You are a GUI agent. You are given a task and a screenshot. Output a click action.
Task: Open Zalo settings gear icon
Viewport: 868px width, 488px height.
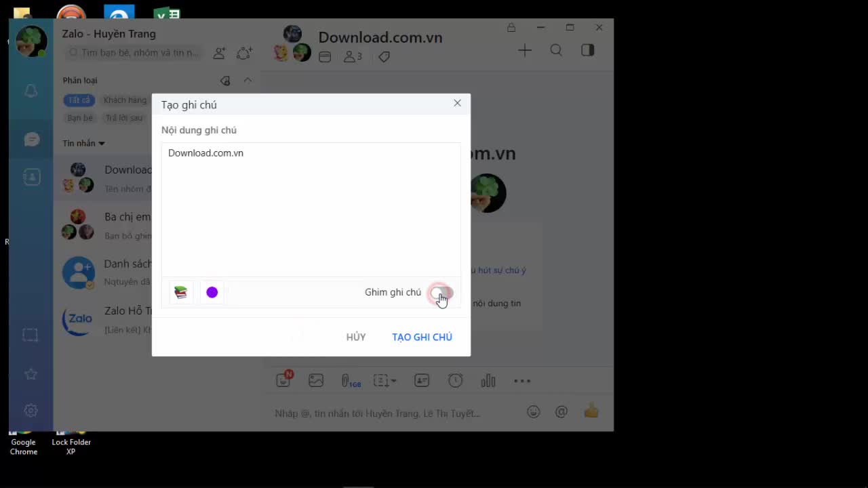31,410
